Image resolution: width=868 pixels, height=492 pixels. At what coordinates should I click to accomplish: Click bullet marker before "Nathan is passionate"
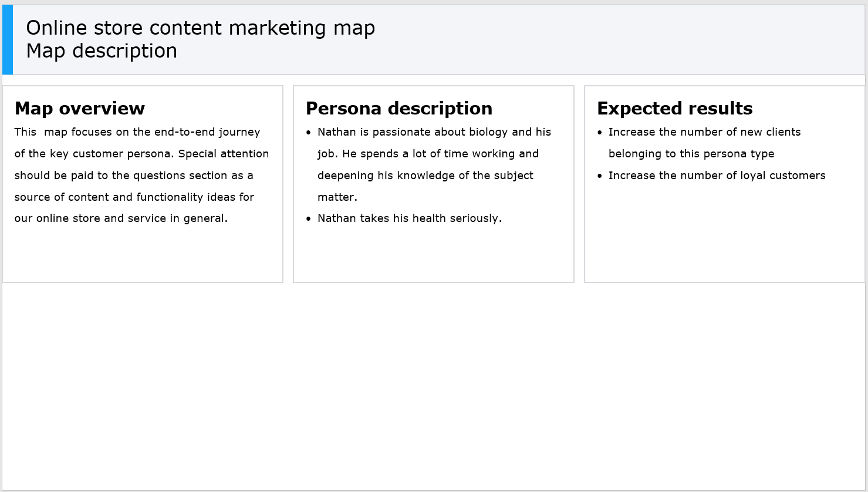[309, 133]
